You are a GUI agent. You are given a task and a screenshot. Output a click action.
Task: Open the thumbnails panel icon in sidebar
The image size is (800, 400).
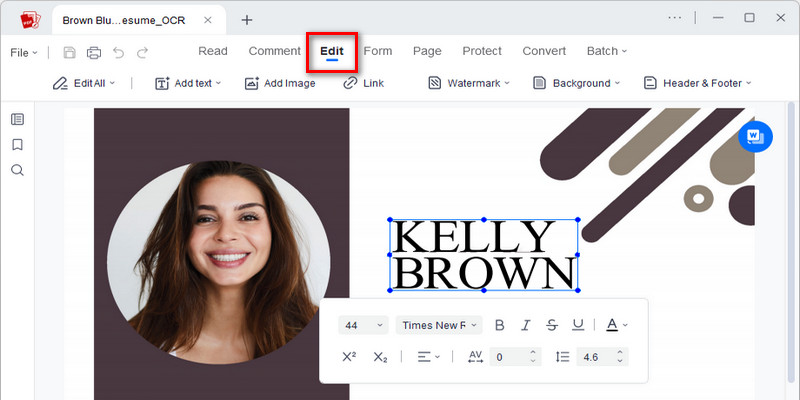17,119
